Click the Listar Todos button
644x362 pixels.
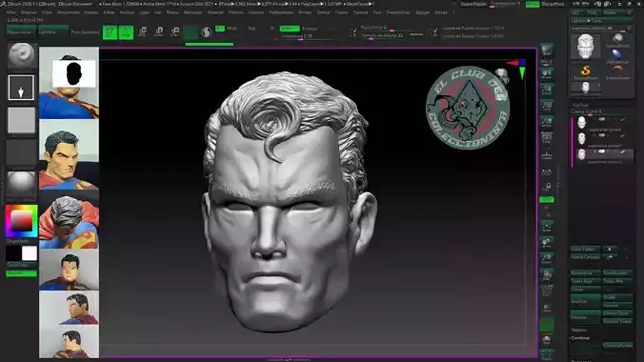(x=585, y=249)
